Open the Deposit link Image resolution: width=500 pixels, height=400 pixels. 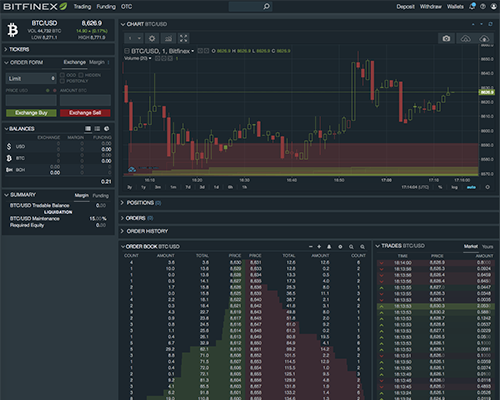pos(406,7)
